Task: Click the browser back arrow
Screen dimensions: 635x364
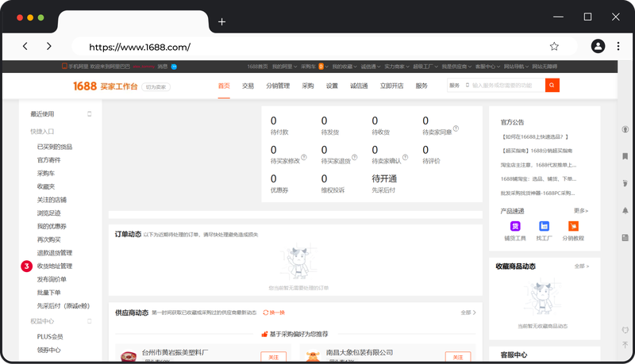Action: [25, 47]
